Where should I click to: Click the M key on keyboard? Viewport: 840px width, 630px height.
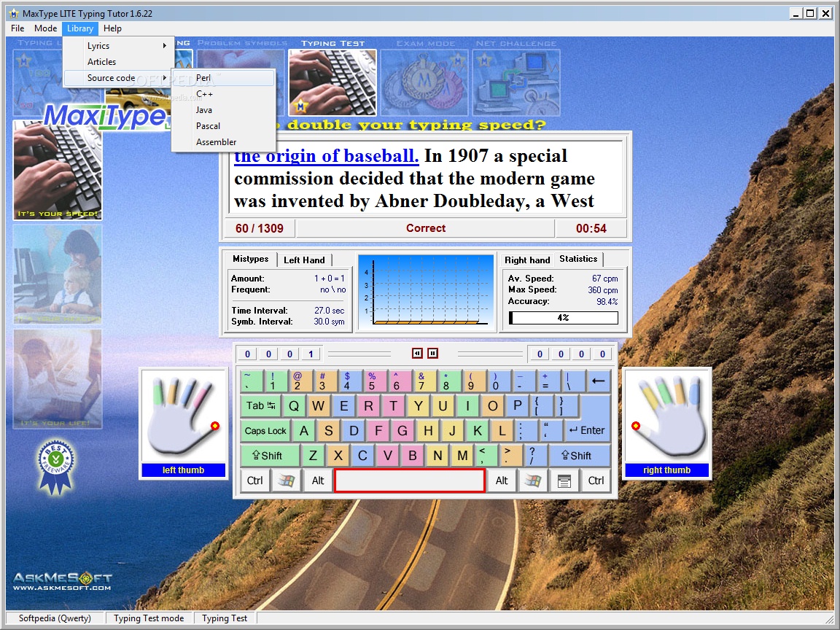462,456
